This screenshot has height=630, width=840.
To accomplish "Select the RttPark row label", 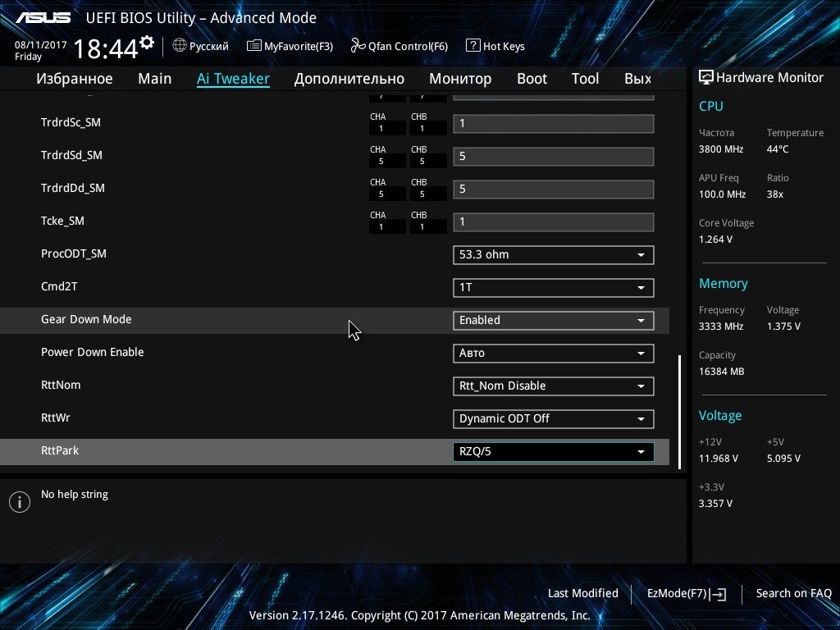I will (59, 450).
